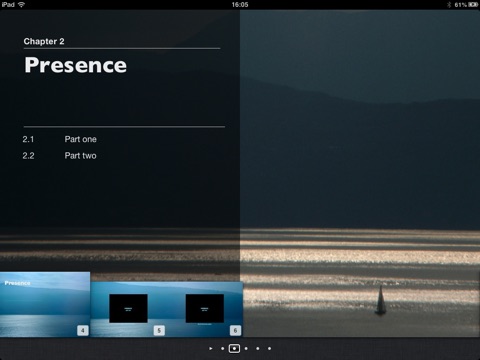Open the page thumbnail numbered 6
The image size is (480, 360).
[x=205, y=309]
